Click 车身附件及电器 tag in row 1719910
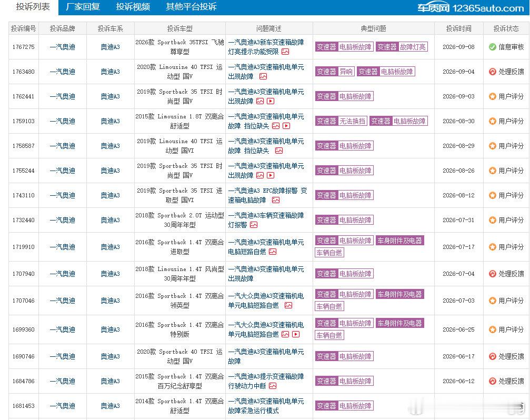Screen dimensions: 530x420 coord(399,241)
